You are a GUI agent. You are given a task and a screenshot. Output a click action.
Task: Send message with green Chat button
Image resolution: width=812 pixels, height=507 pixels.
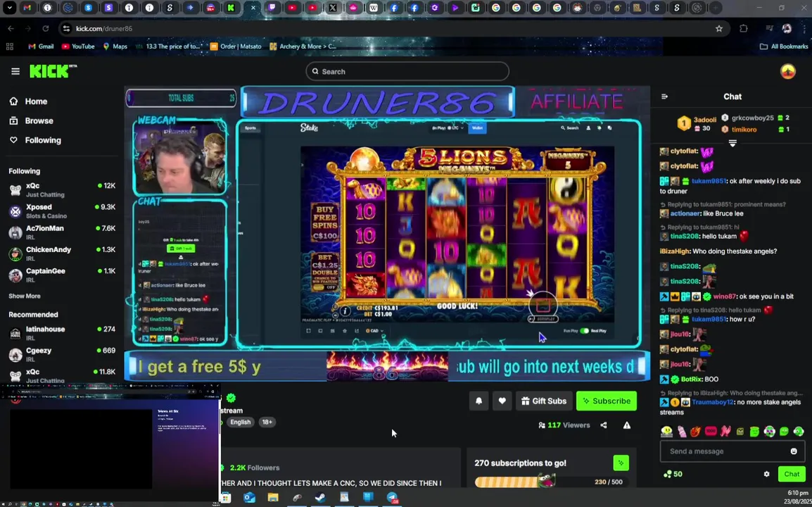(x=792, y=474)
